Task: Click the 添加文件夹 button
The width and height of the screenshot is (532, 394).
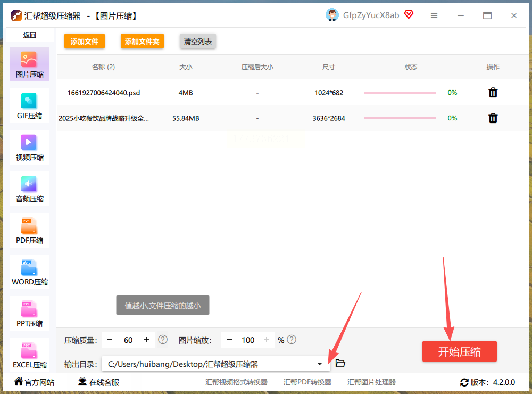Action: pos(142,42)
